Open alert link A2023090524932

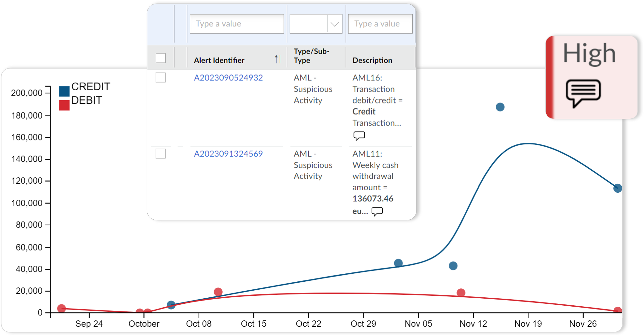click(228, 78)
